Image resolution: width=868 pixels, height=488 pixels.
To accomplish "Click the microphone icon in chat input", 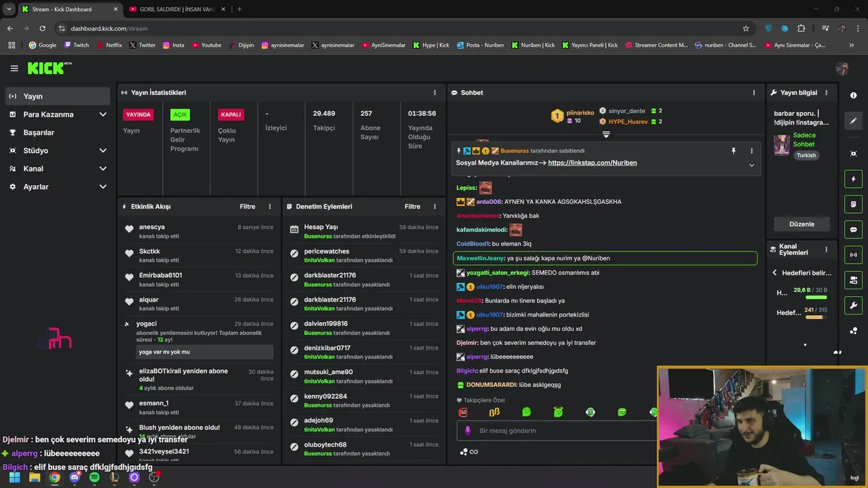I will click(x=467, y=430).
